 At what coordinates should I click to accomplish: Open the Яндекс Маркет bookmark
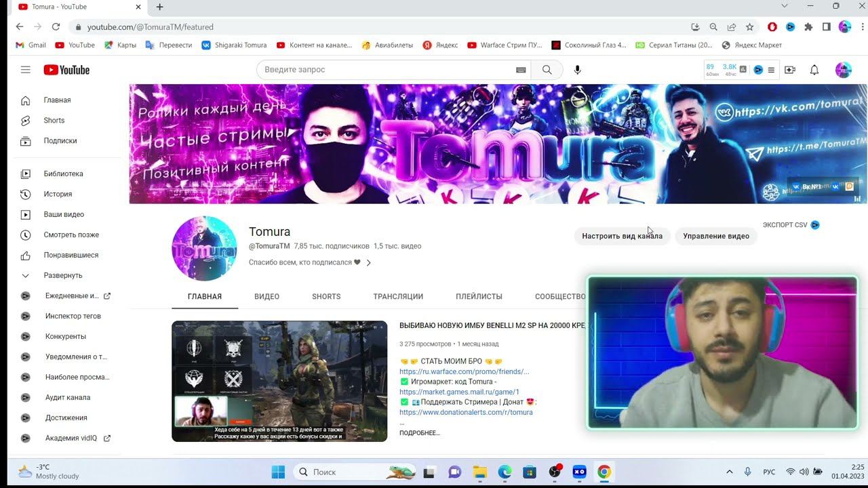click(751, 45)
